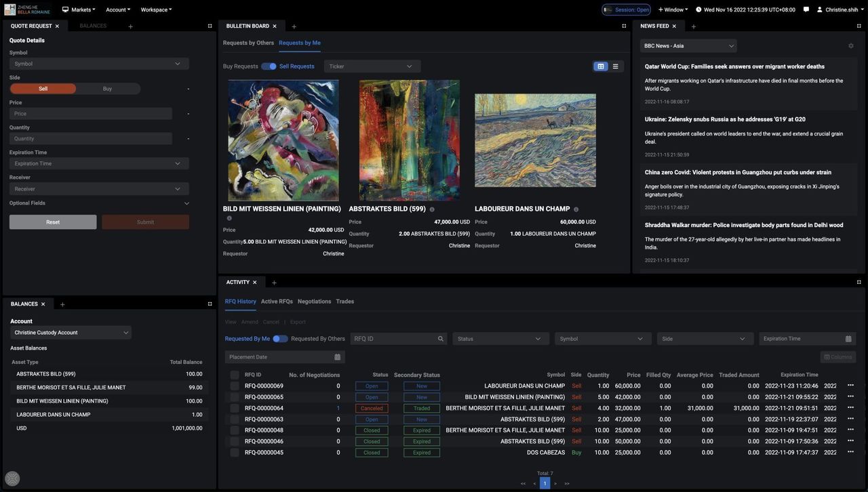Open the more options menu for RFQ-00000065
The image size is (868, 492).
point(850,397)
